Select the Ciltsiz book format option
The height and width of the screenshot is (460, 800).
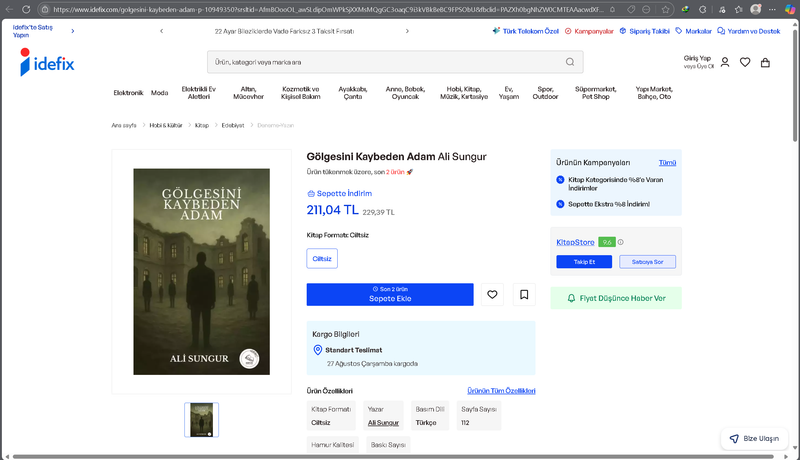pyautogui.click(x=322, y=259)
